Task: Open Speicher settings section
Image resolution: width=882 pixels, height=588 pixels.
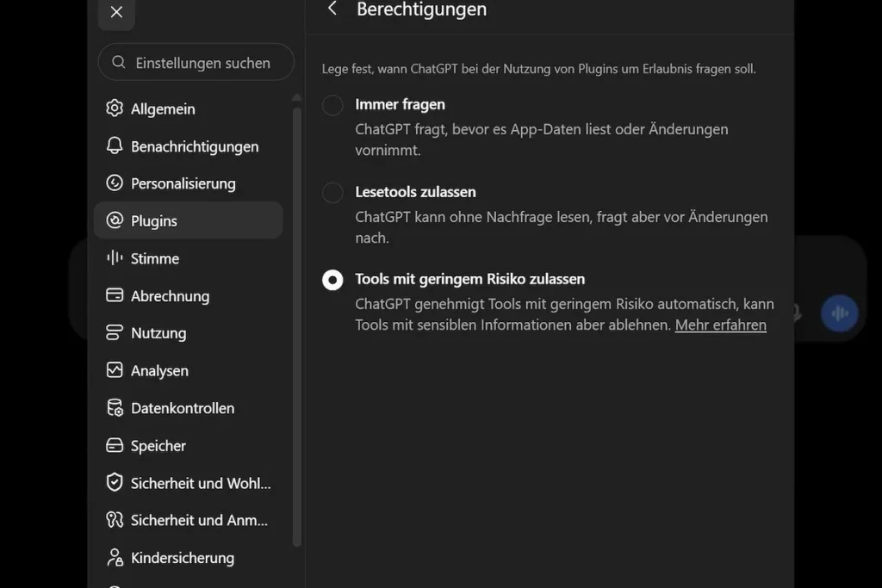Action: 189,446
